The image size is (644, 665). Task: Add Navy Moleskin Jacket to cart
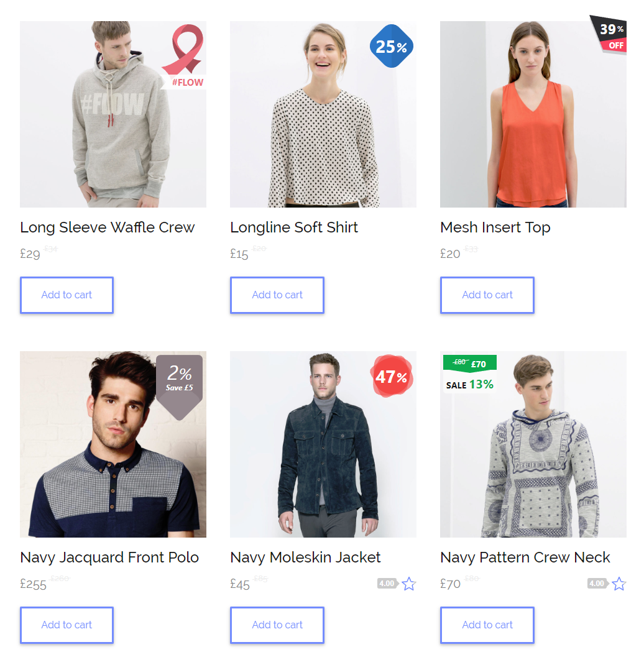(x=277, y=625)
